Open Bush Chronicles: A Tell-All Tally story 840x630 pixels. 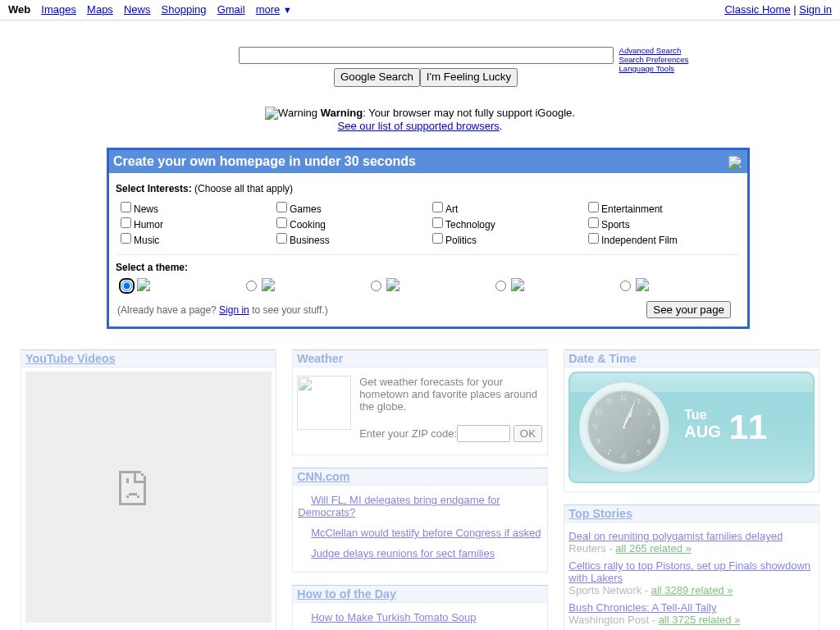click(x=642, y=608)
